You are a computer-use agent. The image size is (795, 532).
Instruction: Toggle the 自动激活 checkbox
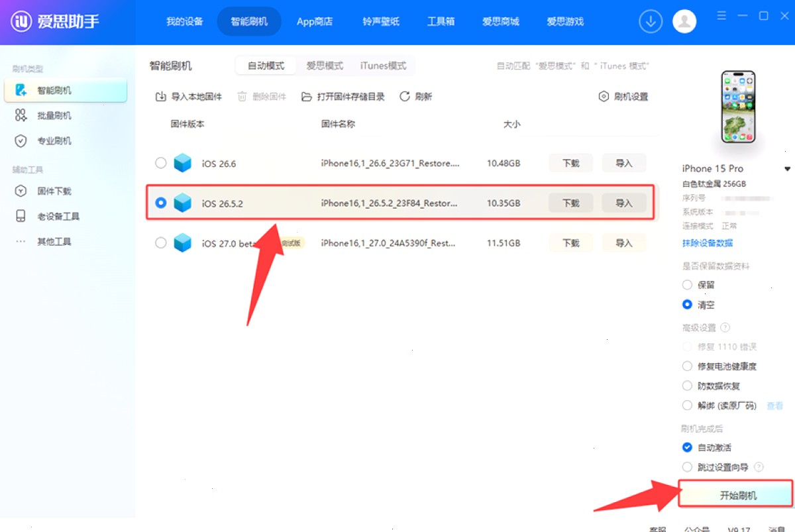[x=687, y=447]
